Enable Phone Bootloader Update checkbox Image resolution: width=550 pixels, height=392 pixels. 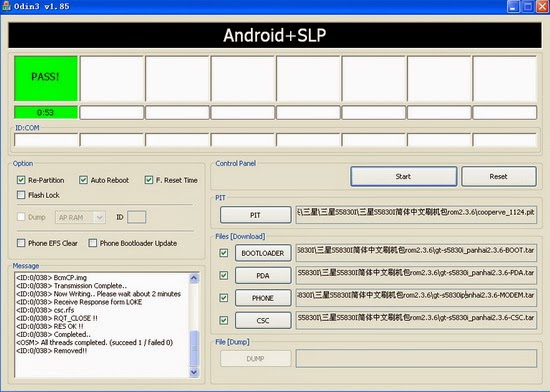point(93,243)
